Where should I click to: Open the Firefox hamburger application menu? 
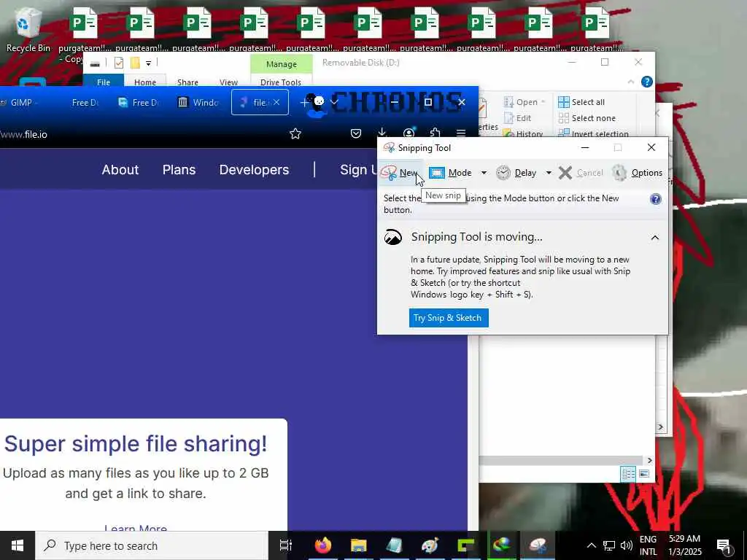461,133
